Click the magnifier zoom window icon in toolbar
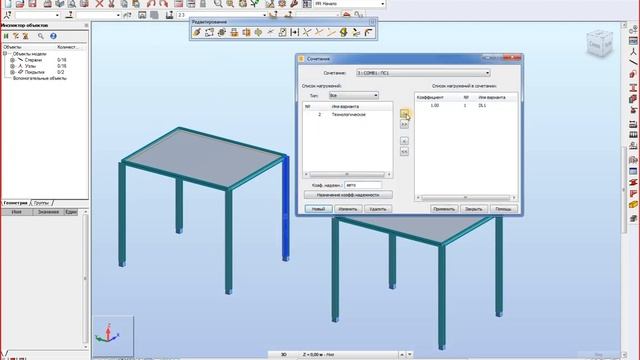640x360 pixels. point(218,4)
